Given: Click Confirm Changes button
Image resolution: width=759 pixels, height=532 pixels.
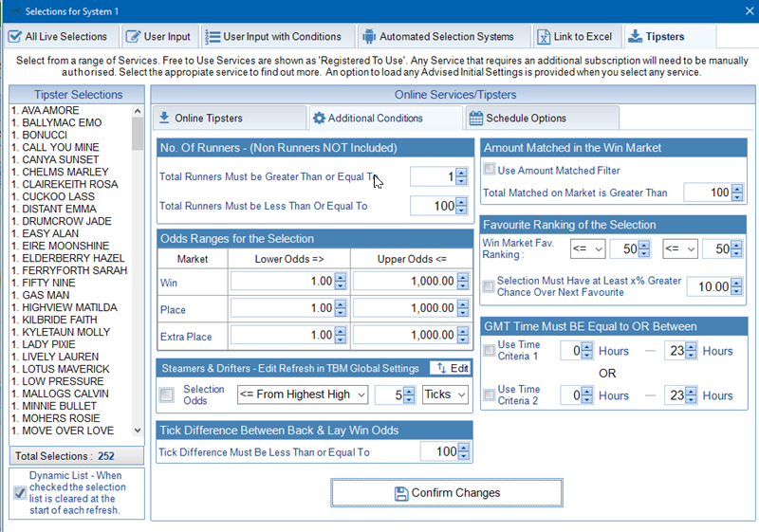Looking at the screenshot, I should pyautogui.click(x=447, y=493).
